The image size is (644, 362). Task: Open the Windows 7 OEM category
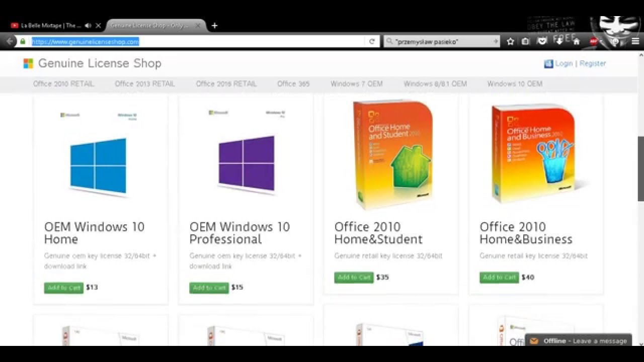(x=357, y=84)
